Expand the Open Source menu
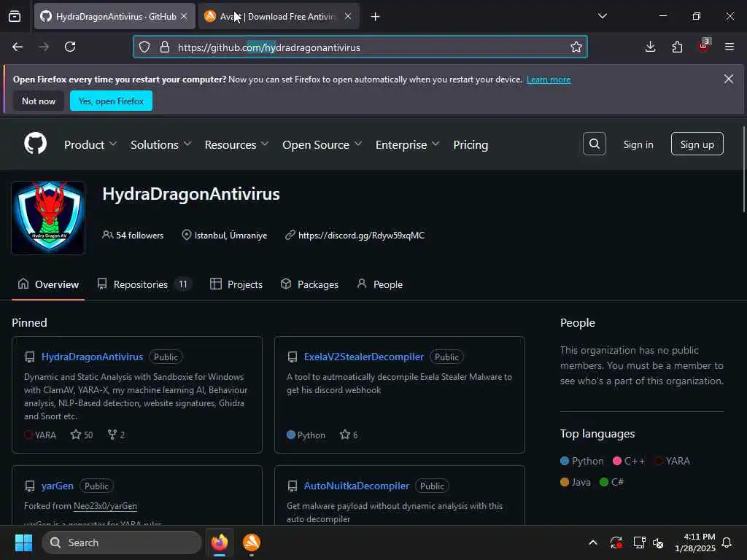 coord(322,144)
